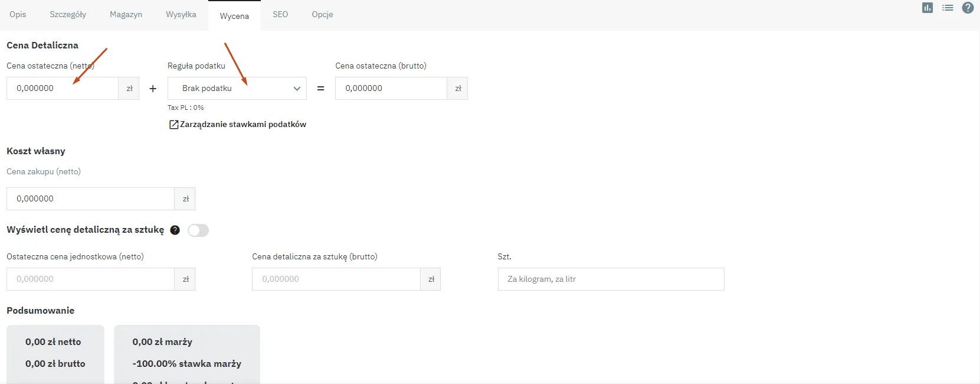The height and width of the screenshot is (384, 980).
Task: Click the chevron arrow in Brak podatku select
Action: click(x=297, y=89)
